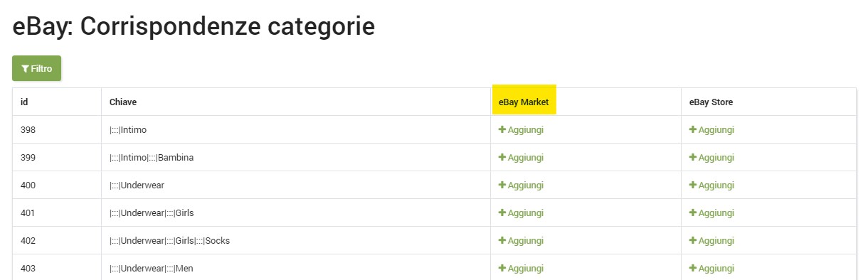Select the highlighted eBay Market column header

(524, 102)
